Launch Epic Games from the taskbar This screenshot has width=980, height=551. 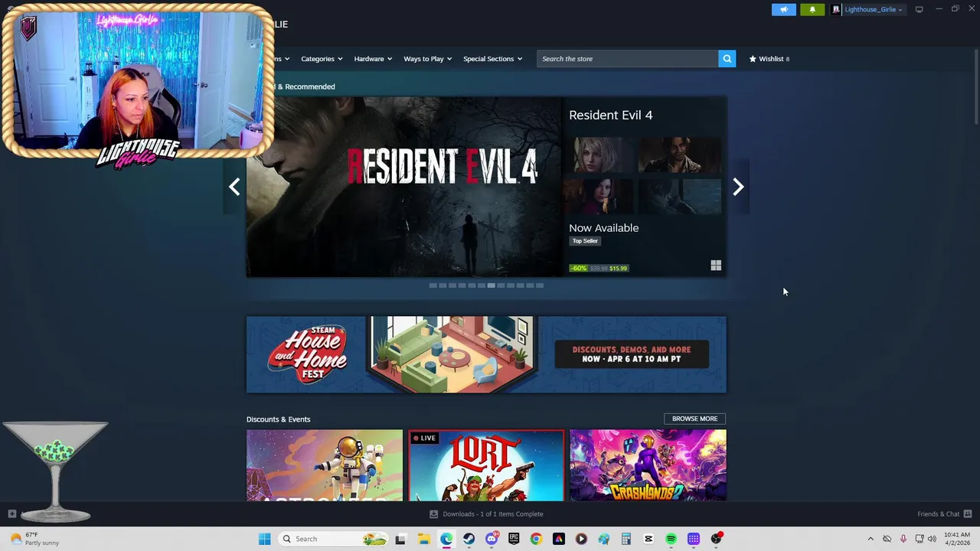[514, 539]
